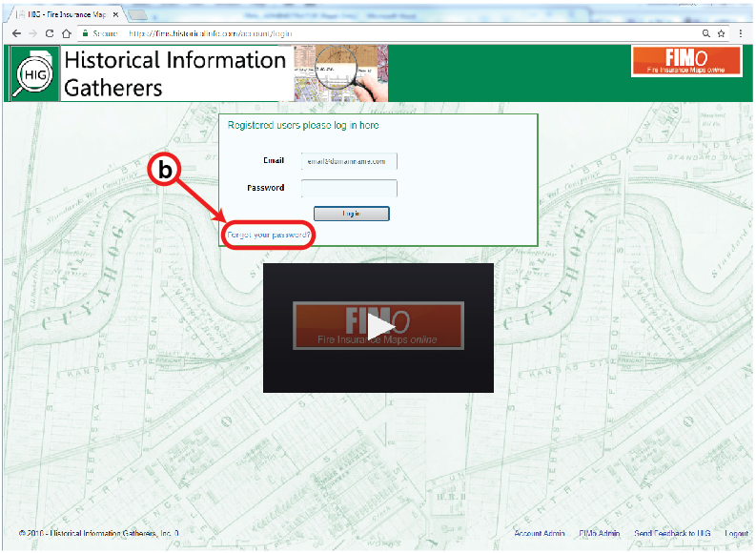
Task: Bookmark this page with the star icon
Action: coord(723,32)
